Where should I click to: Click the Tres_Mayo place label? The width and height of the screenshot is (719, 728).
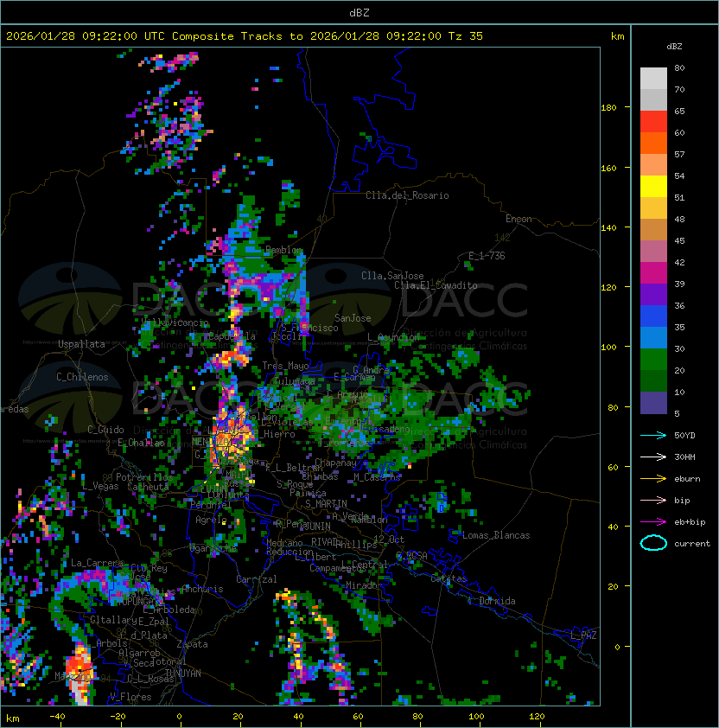click(x=285, y=366)
